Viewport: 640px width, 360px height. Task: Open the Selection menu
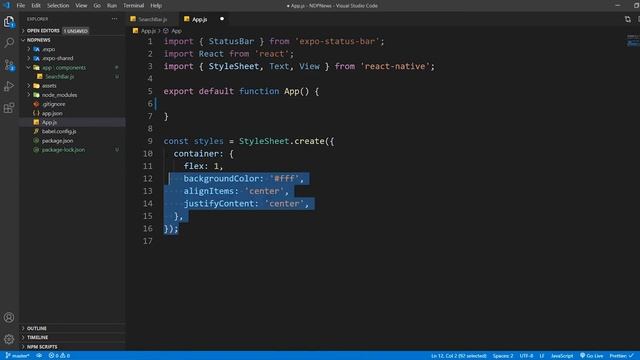coord(58,6)
